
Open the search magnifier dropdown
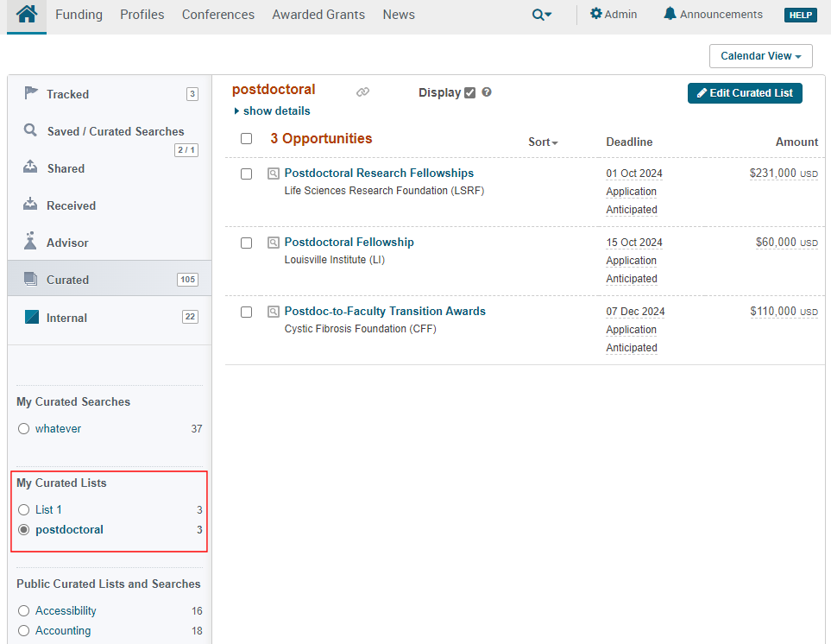[x=541, y=15]
